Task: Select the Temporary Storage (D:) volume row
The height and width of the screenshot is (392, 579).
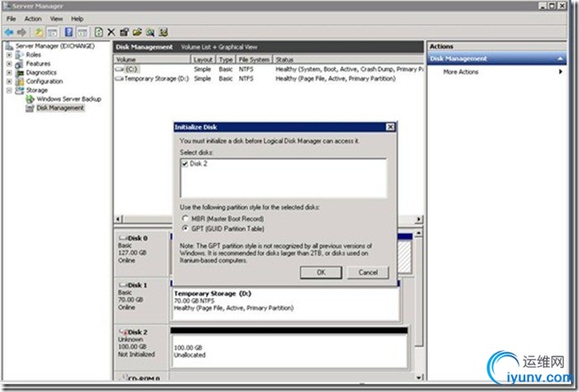Action: coord(269,79)
